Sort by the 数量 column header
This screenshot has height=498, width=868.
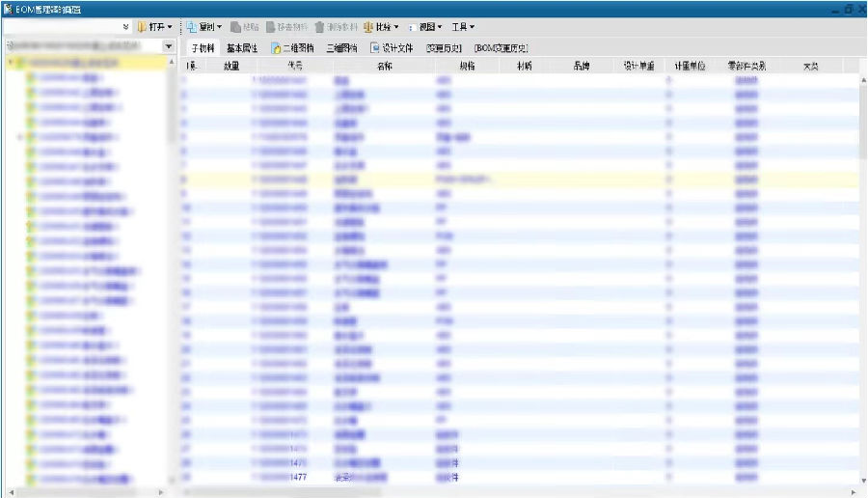click(231, 66)
